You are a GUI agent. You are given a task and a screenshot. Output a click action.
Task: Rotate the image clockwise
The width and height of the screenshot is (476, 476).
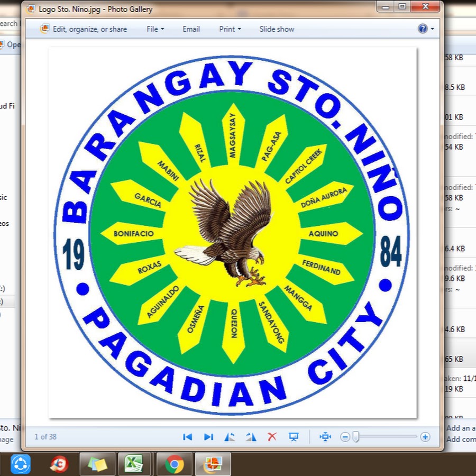click(251, 437)
